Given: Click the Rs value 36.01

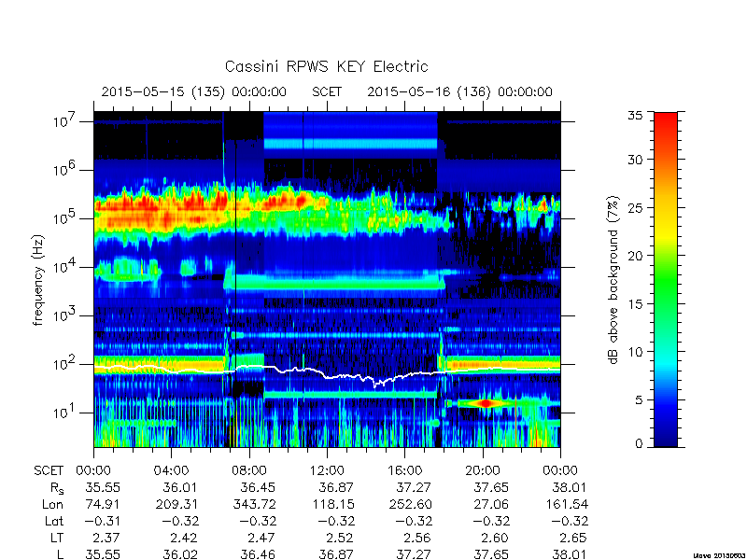Looking at the screenshot, I should point(178,487).
